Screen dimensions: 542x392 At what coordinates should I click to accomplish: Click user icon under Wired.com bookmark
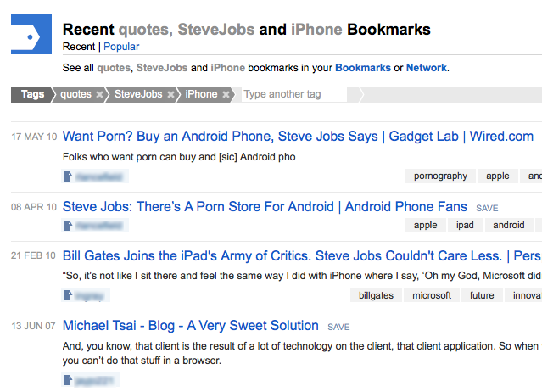[69, 176]
